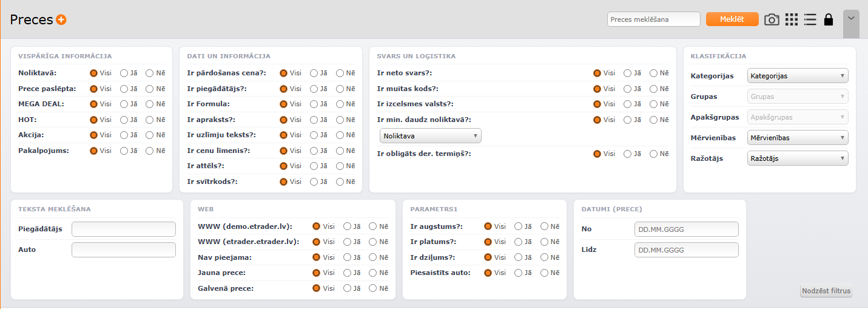Choose 'Jā' for Ir neto svars?
The width and height of the screenshot is (868, 309).
pyautogui.click(x=628, y=73)
